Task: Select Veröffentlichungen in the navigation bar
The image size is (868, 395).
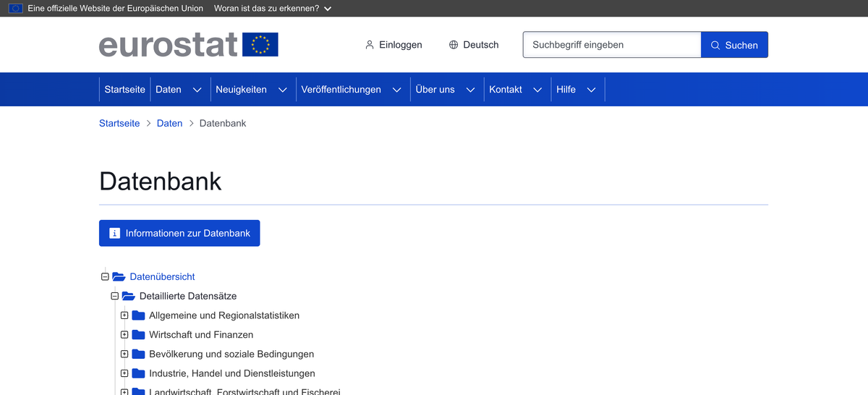Action: [x=341, y=90]
